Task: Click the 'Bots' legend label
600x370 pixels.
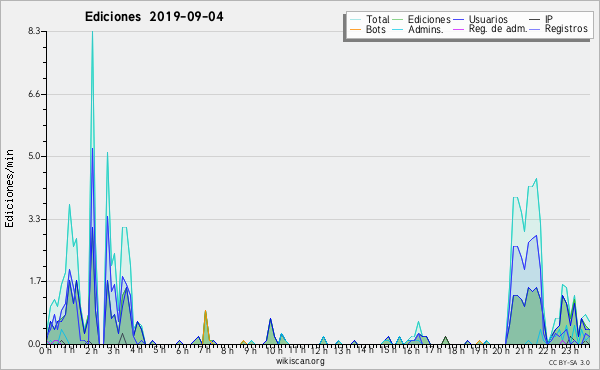Action: 376,29
